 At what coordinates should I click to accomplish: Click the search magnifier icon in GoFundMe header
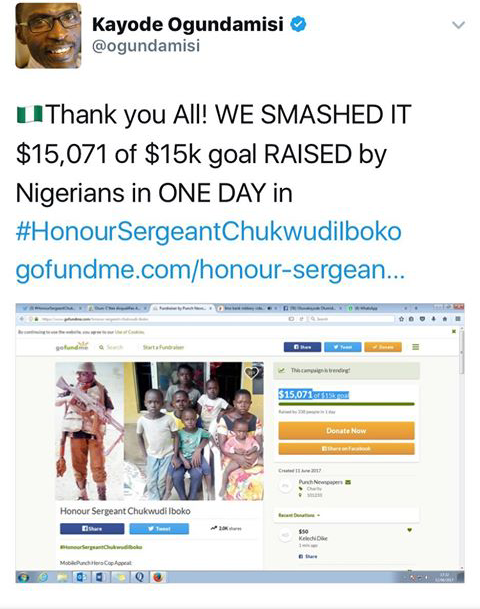[x=101, y=347]
